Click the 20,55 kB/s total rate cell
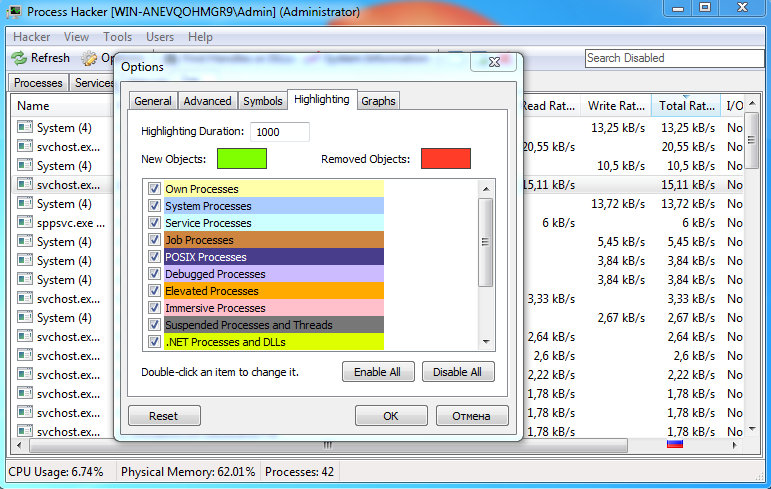Screen dimensions: 771x489 pos(688,147)
